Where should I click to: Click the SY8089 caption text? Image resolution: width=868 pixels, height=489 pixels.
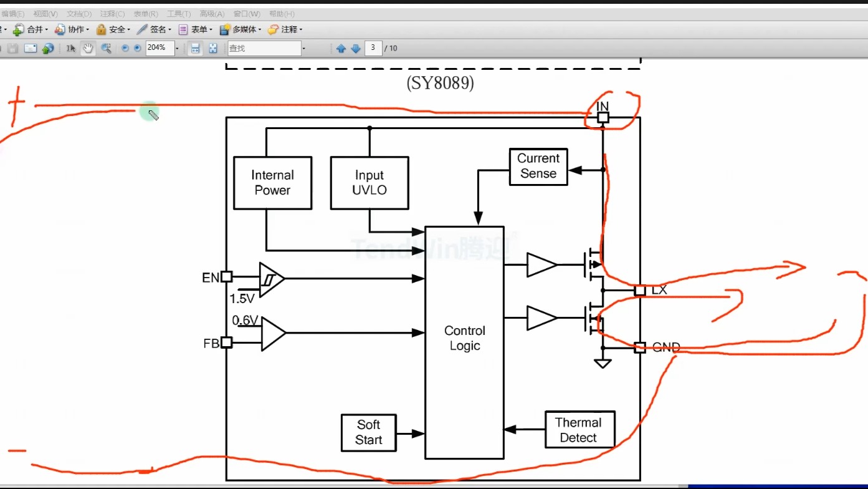pyautogui.click(x=440, y=84)
